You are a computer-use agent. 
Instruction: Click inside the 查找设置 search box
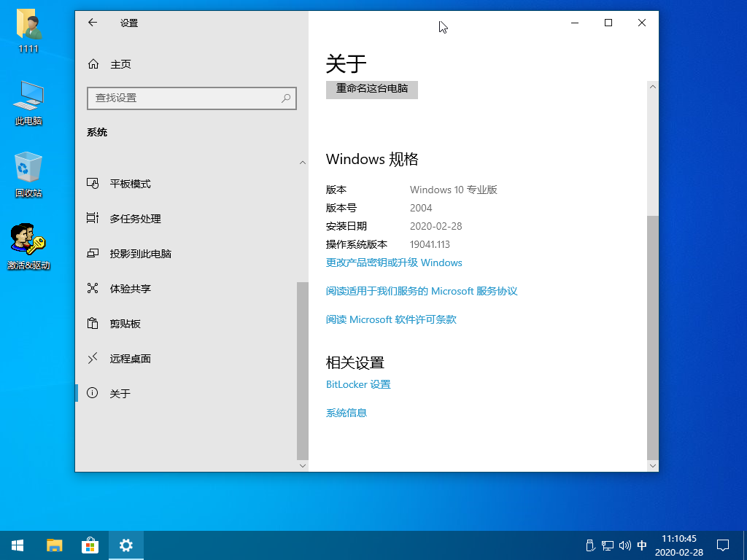click(192, 98)
